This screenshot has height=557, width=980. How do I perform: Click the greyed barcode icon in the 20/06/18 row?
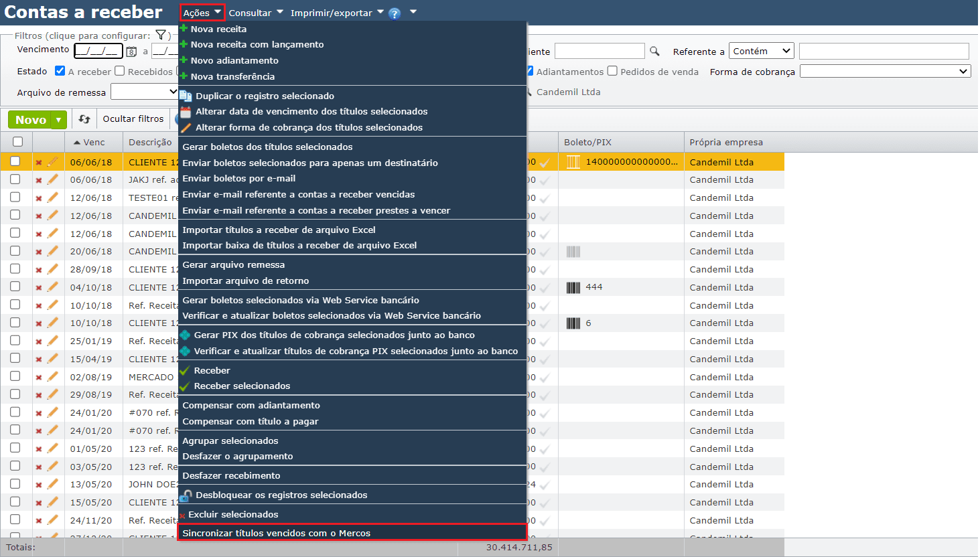tap(573, 252)
